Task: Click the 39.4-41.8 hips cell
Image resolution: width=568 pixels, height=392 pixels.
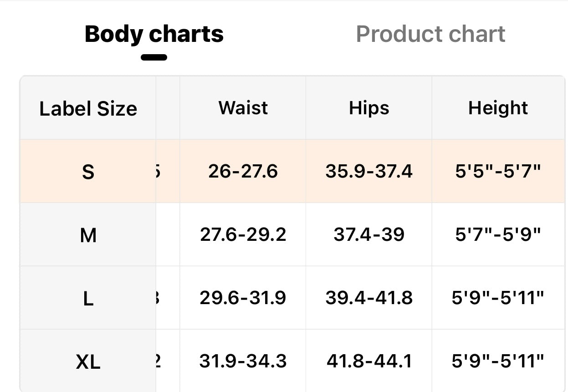Action: click(x=369, y=298)
